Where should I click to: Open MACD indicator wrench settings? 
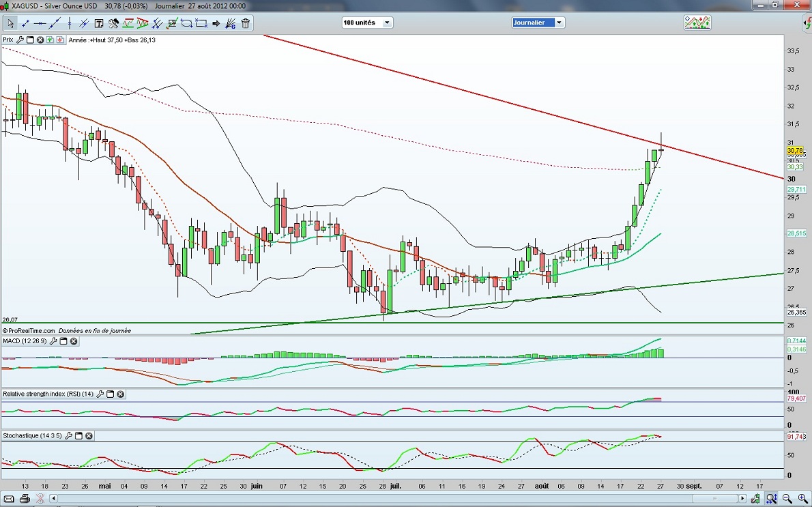coord(53,341)
